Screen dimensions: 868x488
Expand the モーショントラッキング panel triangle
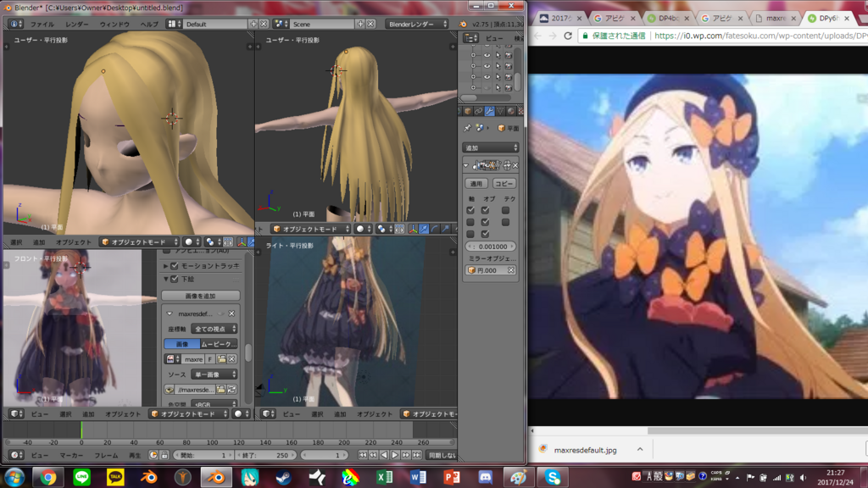[166, 266]
